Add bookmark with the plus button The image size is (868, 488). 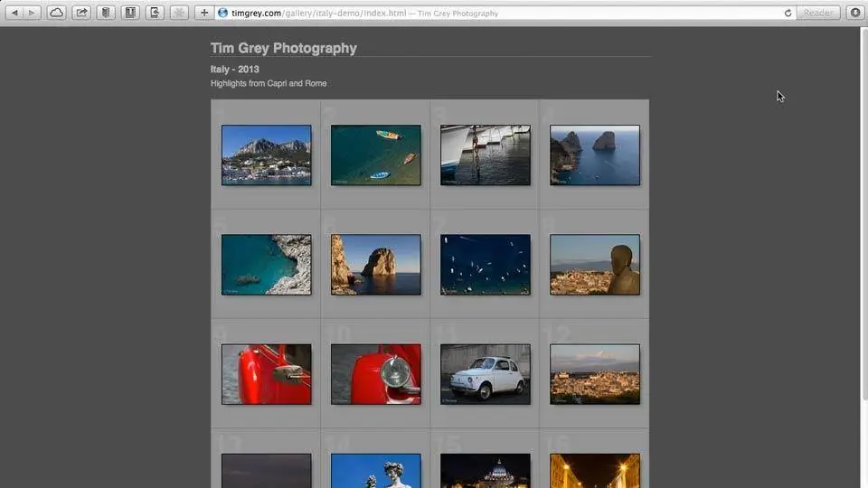click(204, 13)
